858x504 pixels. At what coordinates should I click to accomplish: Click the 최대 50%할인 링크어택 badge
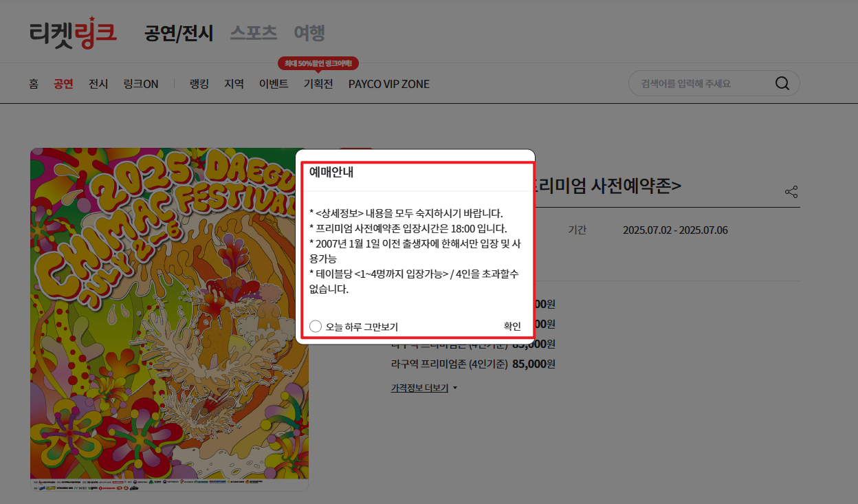(318, 63)
